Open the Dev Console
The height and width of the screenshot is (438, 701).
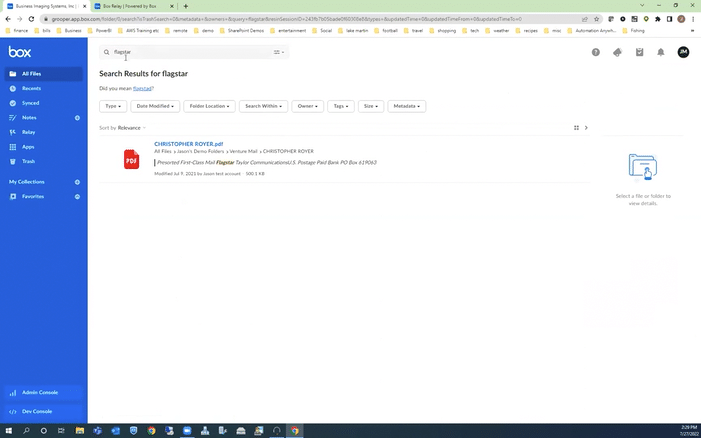(43, 412)
